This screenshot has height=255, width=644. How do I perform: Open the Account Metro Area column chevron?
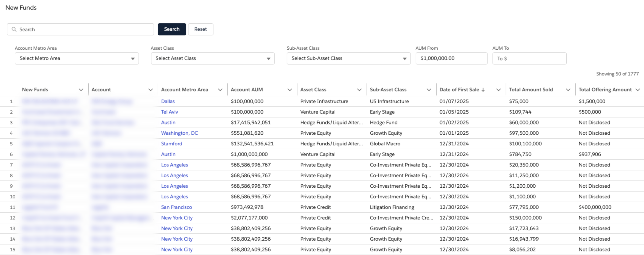[x=220, y=90]
